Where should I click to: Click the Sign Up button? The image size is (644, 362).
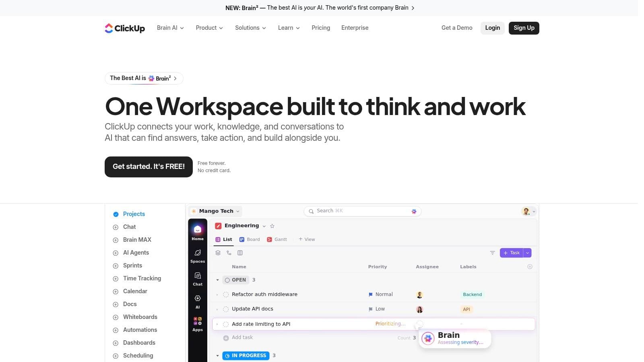coord(524,28)
